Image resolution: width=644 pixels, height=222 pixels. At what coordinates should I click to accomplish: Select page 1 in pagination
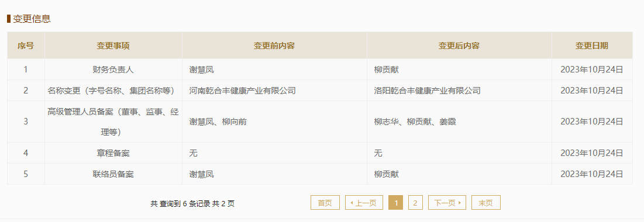pyautogui.click(x=395, y=203)
